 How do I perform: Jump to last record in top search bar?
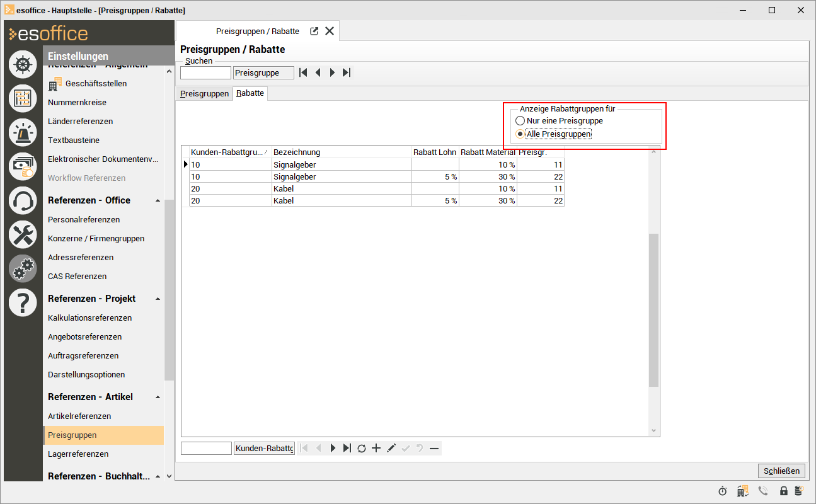(347, 72)
